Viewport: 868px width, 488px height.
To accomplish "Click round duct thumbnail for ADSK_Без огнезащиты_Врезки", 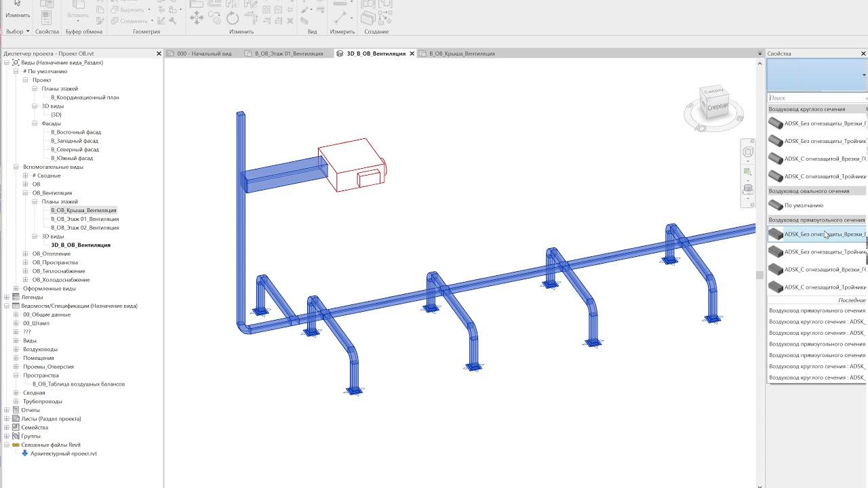I will (776, 123).
